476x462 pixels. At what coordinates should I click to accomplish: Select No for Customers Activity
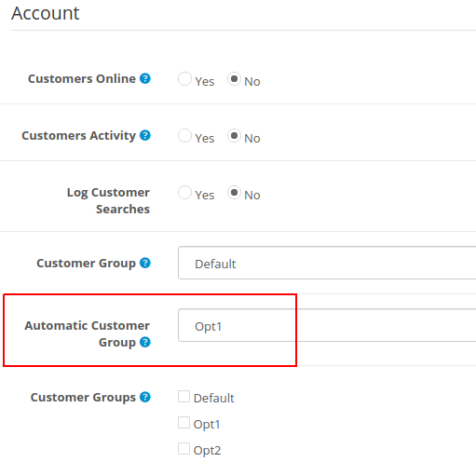point(234,136)
